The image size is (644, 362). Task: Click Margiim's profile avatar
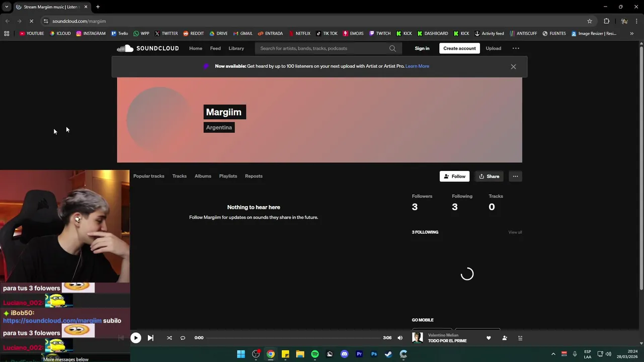pyautogui.click(x=158, y=119)
